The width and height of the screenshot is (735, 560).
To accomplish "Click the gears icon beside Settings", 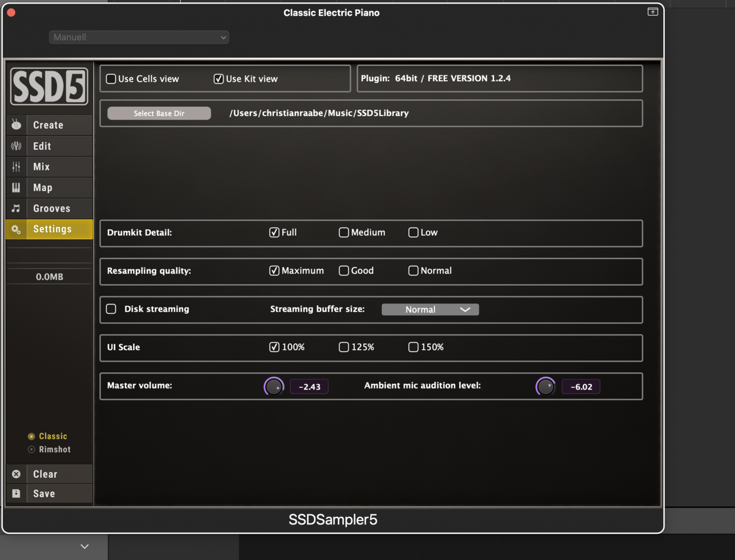I will (16, 229).
